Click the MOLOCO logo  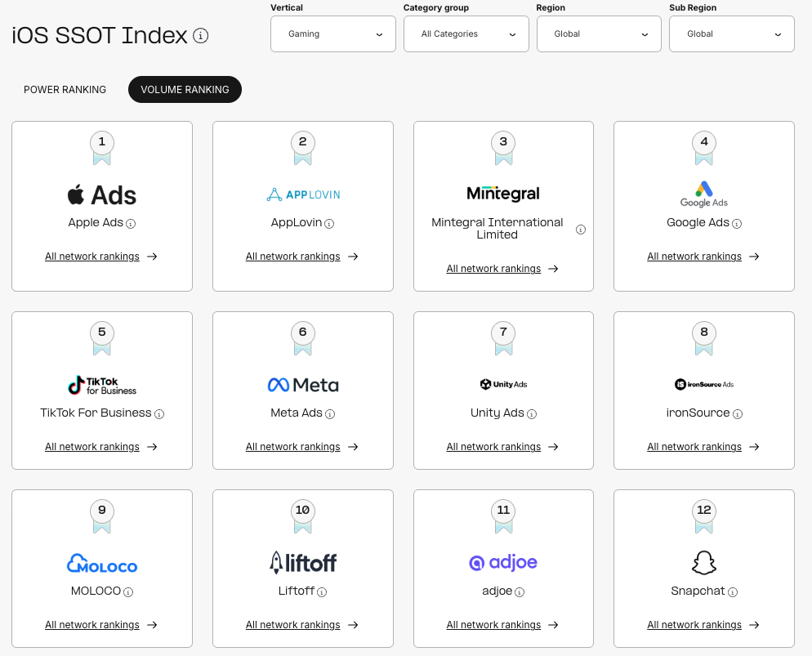(102, 564)
